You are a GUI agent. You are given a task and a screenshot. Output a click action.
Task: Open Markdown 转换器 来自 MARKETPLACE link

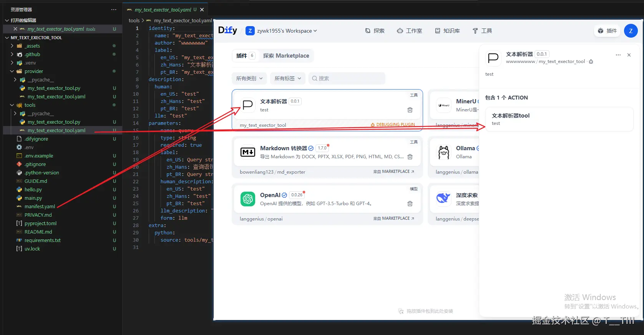(x=393, y=172)
